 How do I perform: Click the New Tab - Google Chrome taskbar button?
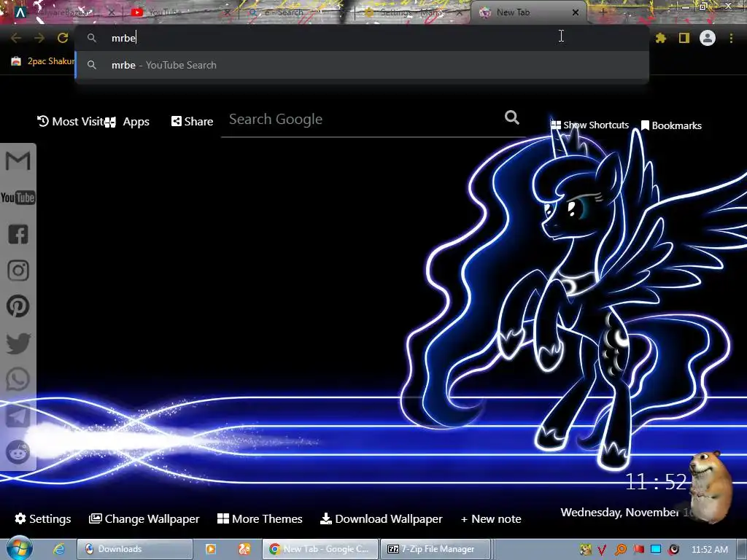tap(320, 549)
